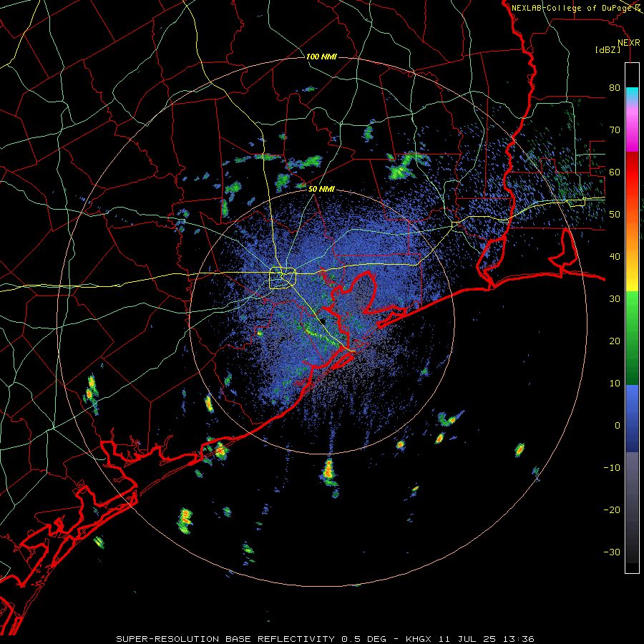The width and height of the screenshot is (644, 644).
Task: Click the -30 value on the dBZ scale
Action: pos(612,552)
